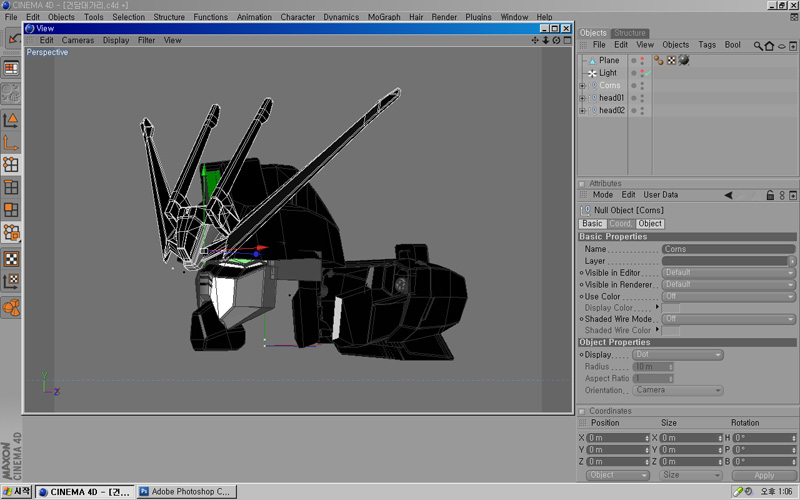Expand the head01 object tree node
This screenshot has height=500, width=800.
tap(582, 98)
